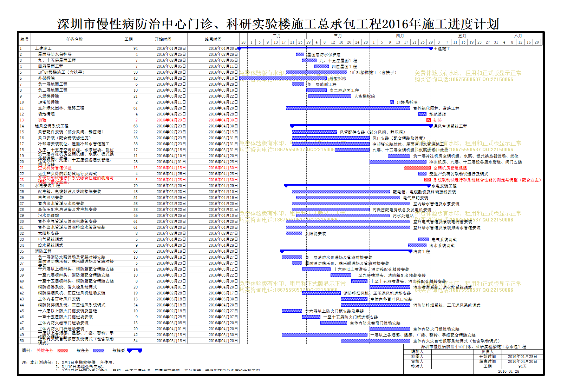Image resolution: width=561 pixels, height=392 pixels.
Task: Select start date 2016年04月11日 of 1#塔吊拆除
Action: click(171, 102)
